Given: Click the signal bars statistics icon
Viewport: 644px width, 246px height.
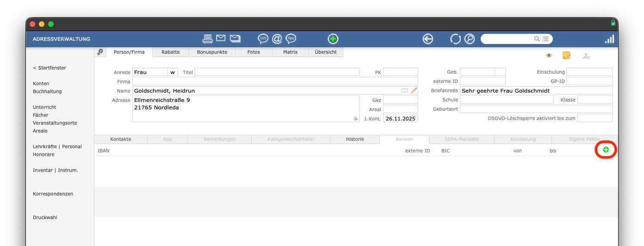Looking at the screenshot, I should [x=609, y=39].
